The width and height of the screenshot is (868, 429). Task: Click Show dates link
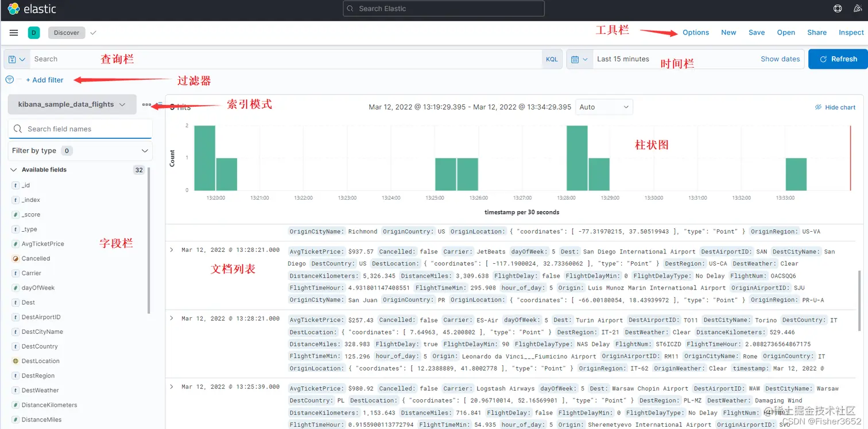tap(780, 59)
